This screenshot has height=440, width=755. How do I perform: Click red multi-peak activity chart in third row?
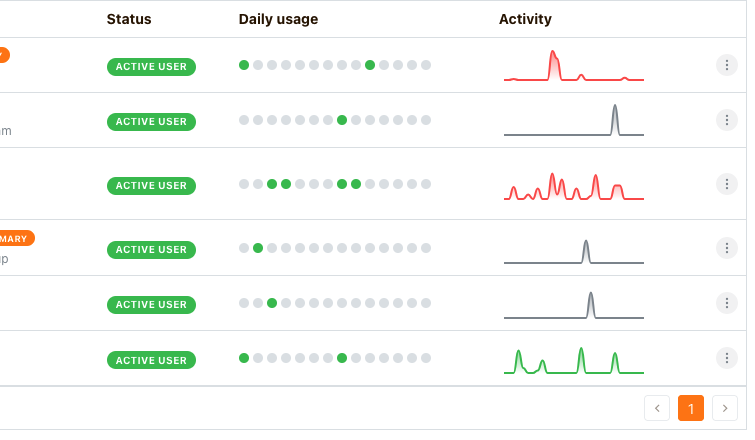(x=573, y=185)
